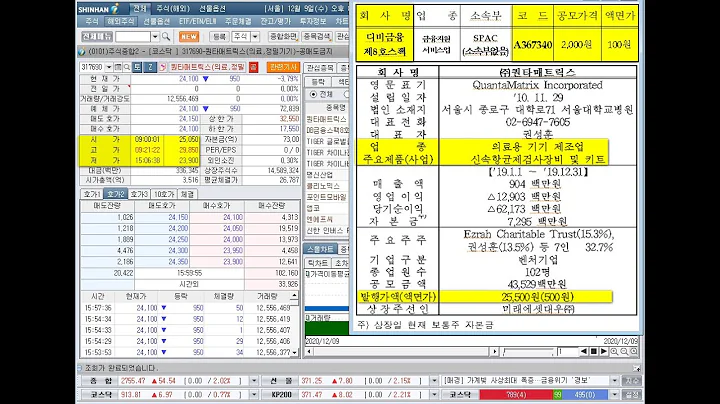Click the 코스닥 button before red bar
The height and width of the screenshot is (404, 720).
click(460, 394)
